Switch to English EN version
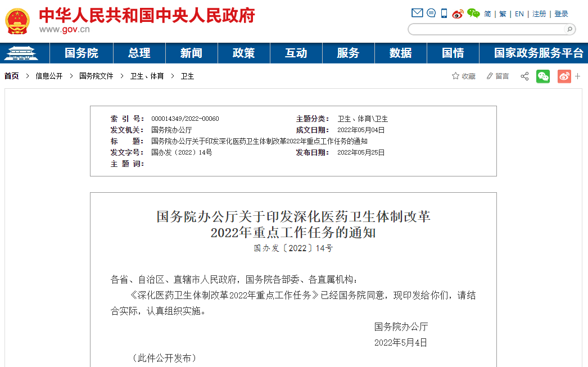This screenshot has width=588, height=367. (519, 14)
